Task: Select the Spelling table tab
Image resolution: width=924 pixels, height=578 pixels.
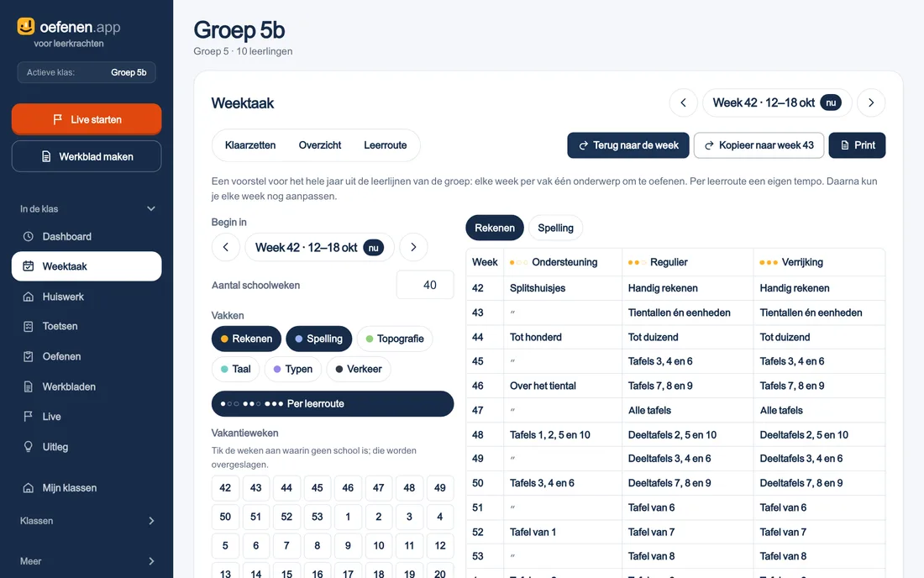Action: [x=556, y=228]
